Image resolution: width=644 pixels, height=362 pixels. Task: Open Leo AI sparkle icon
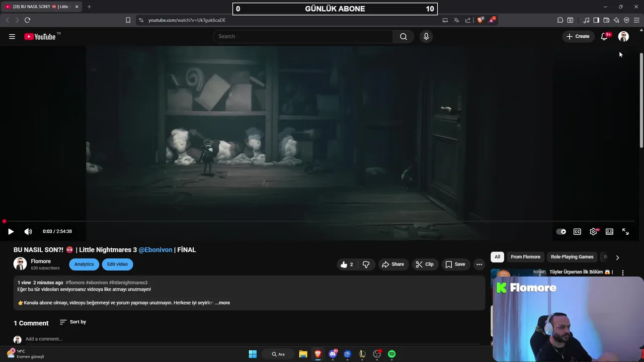(x=616, y=20)
